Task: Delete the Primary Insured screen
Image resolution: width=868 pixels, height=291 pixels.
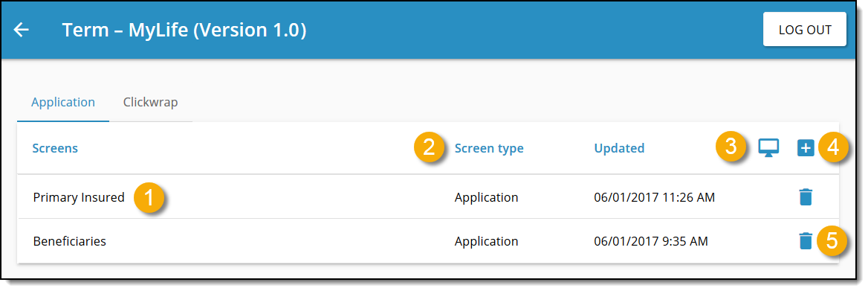Action: [806, 196]
